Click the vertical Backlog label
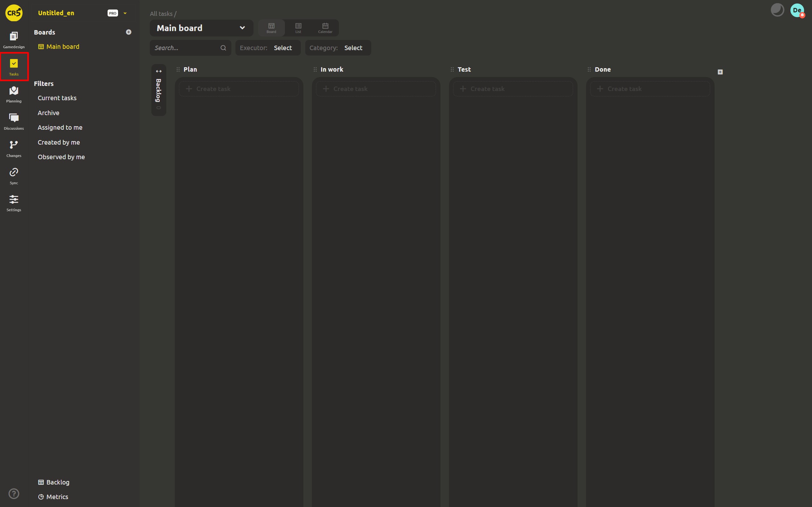812x507 pixels. click(x=159, y=91)
